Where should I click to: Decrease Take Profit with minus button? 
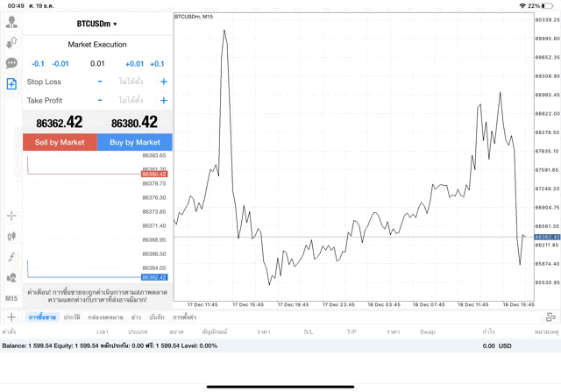[100, 100]
